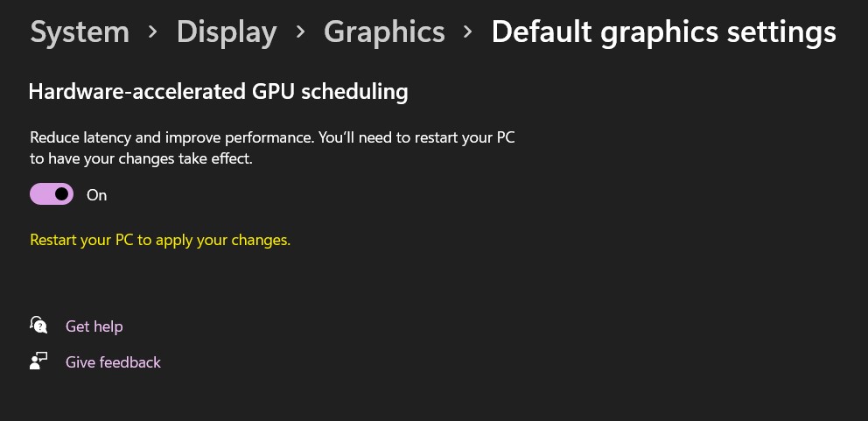868x421 pixels.
Task: Click the 'You'll need to restart your PC' sentence
Action: pyautogui.click(x=418, y=137)
